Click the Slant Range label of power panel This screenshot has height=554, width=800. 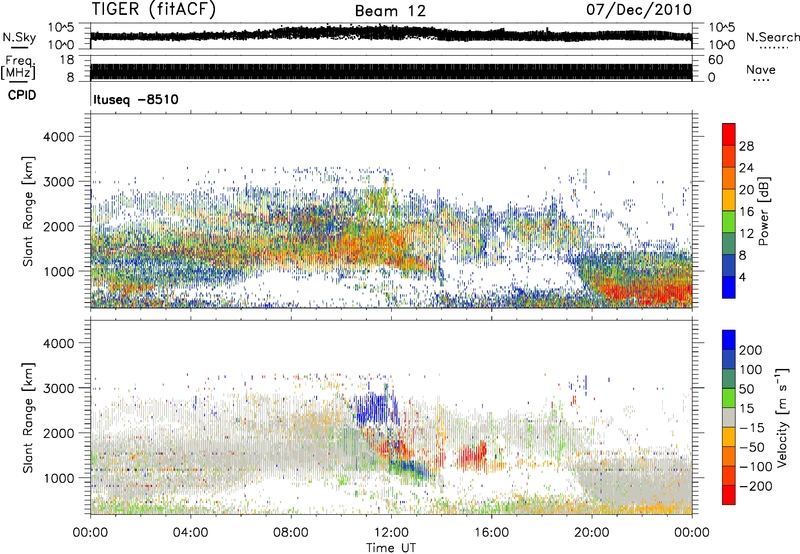28,212
